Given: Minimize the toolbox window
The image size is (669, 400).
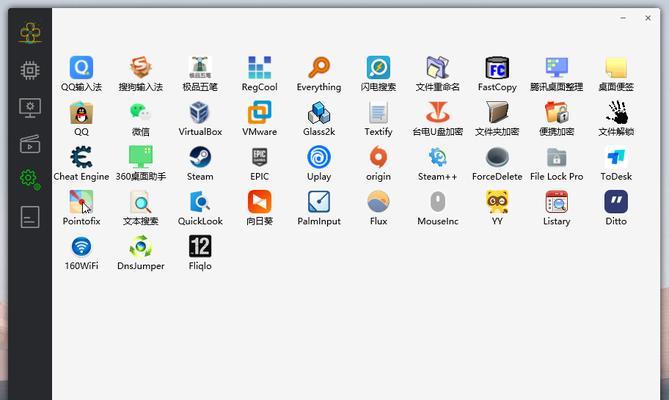Looking at the screenshot, I should (623, 18).
